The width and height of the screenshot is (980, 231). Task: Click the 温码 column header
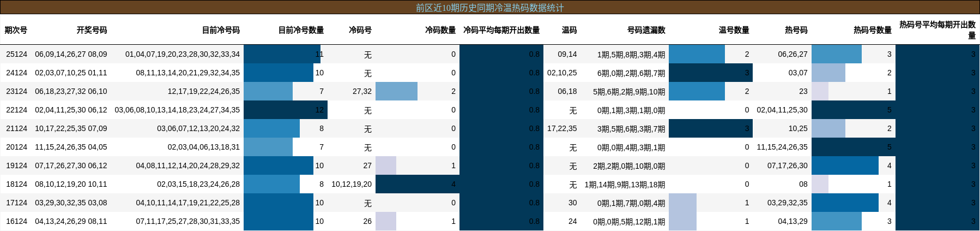569,30
